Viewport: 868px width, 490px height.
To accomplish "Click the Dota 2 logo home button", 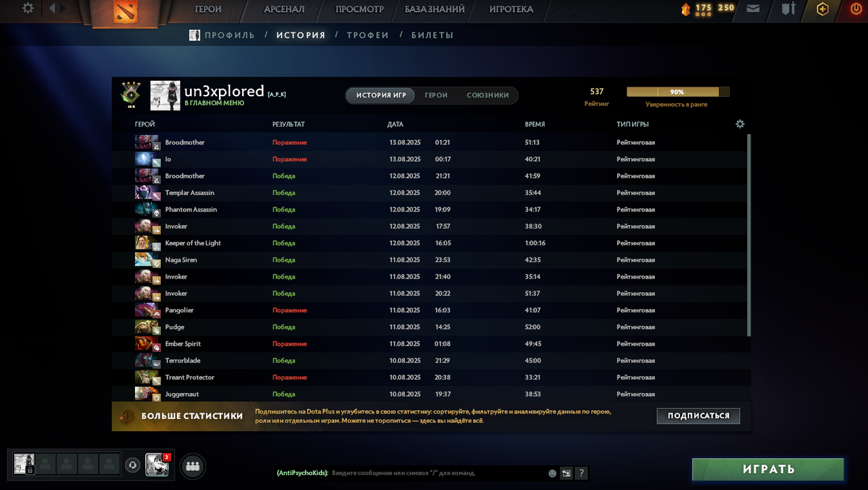I will [125, 12].
